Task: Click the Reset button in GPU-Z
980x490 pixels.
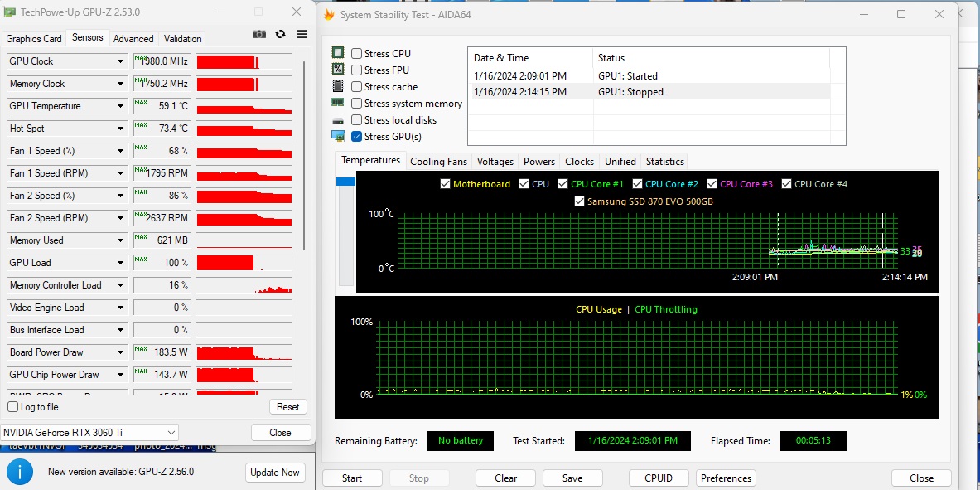Action: [x=288, y=407]
